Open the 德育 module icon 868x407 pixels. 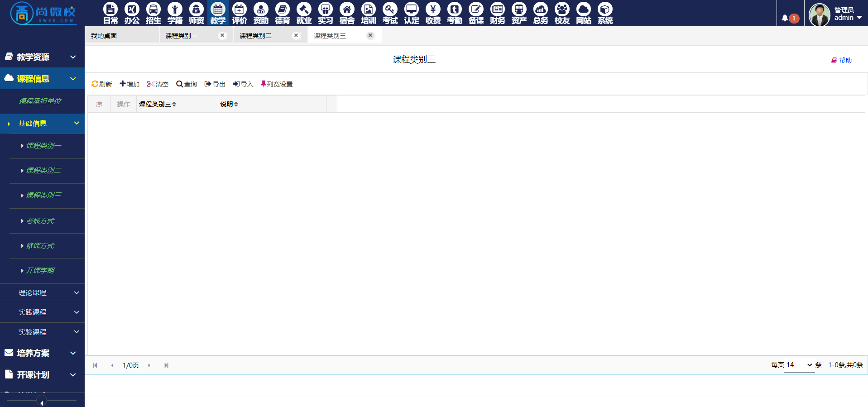point(282,13)
